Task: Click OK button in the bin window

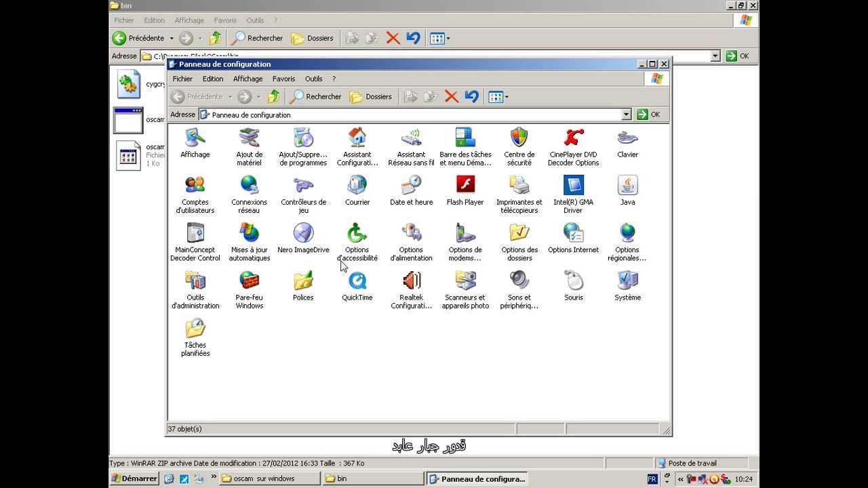Action: click(738, 56)
